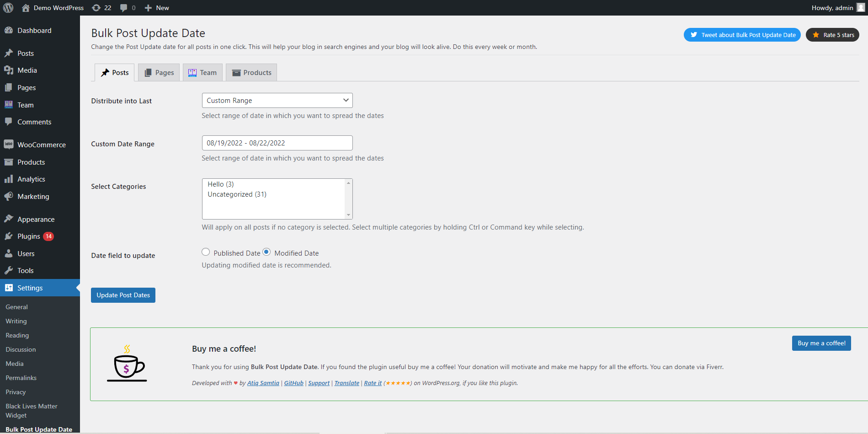The image size is (868, 434).
Task: Click the Update Post Dates button
Action: pos(123,295)
